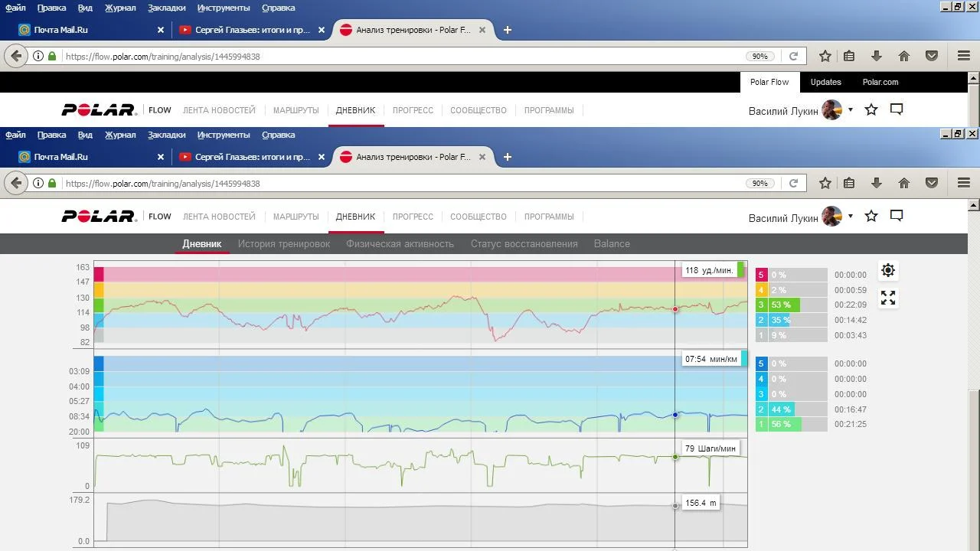Bookmark this page using upper window's toolbar star
The height and width of the screenshot is (551, 980).
(825, 57)
